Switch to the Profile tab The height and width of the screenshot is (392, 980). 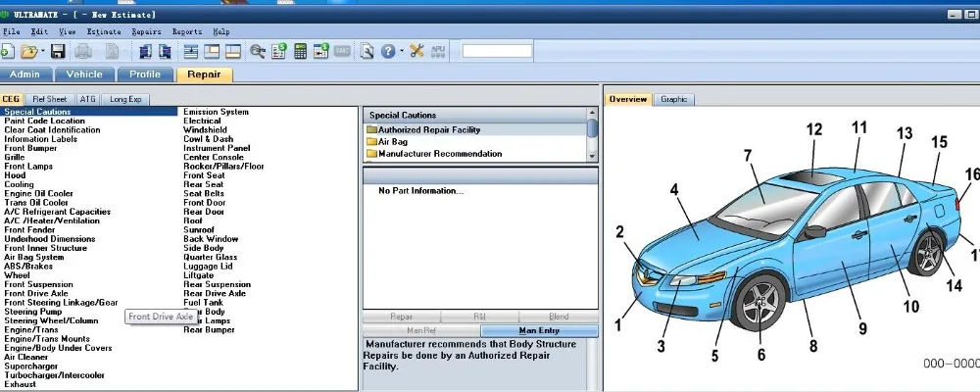tap(145, 74)
